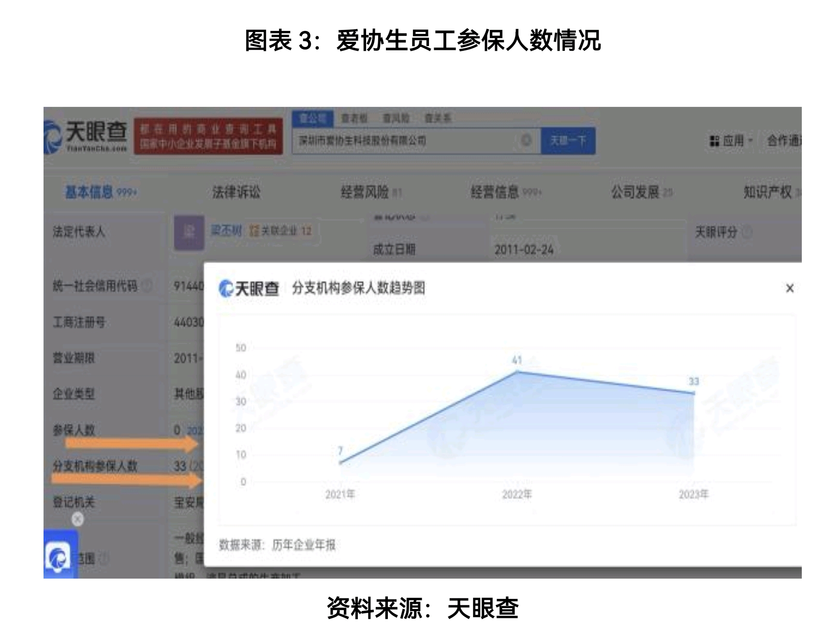
Task: Click the 2022年 data point labeled 41
Action: (x=517, y=372)
